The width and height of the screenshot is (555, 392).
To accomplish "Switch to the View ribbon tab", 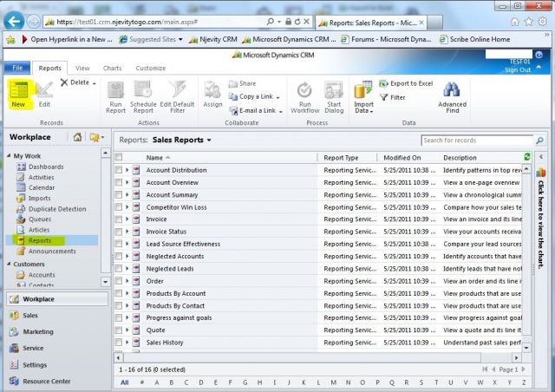I will click(x=82, y=68).
